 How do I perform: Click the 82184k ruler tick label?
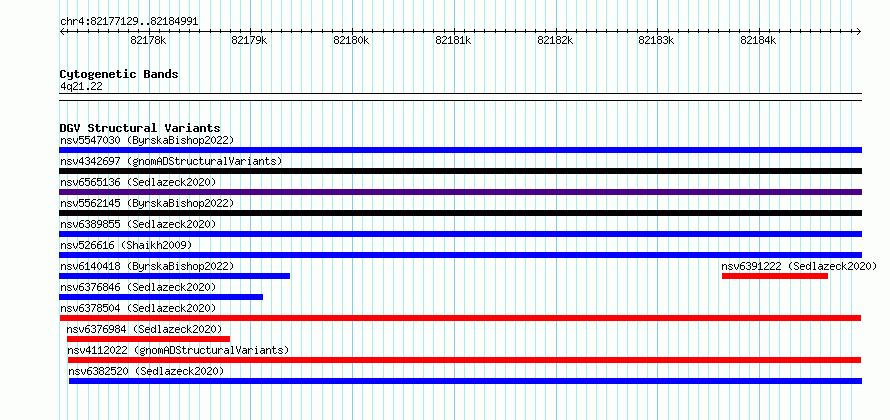[758, 40]
